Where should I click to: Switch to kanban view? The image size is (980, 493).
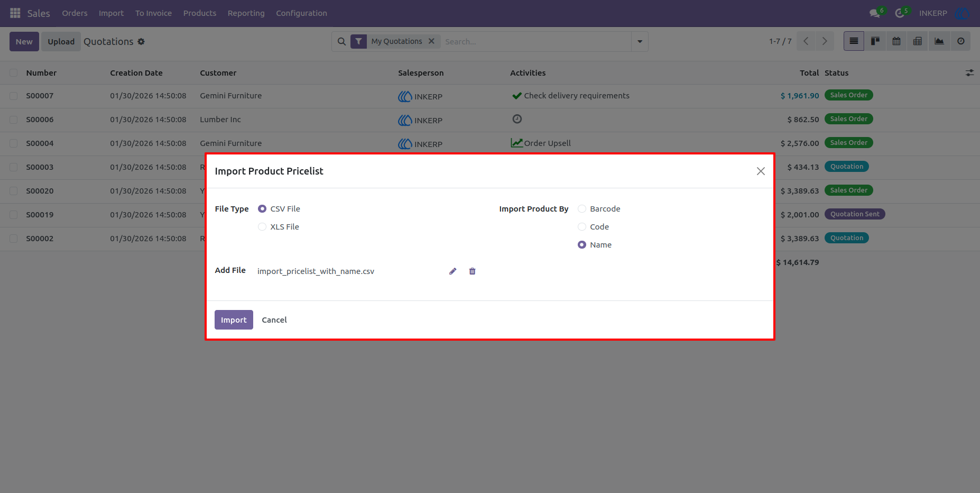(875, 41)
